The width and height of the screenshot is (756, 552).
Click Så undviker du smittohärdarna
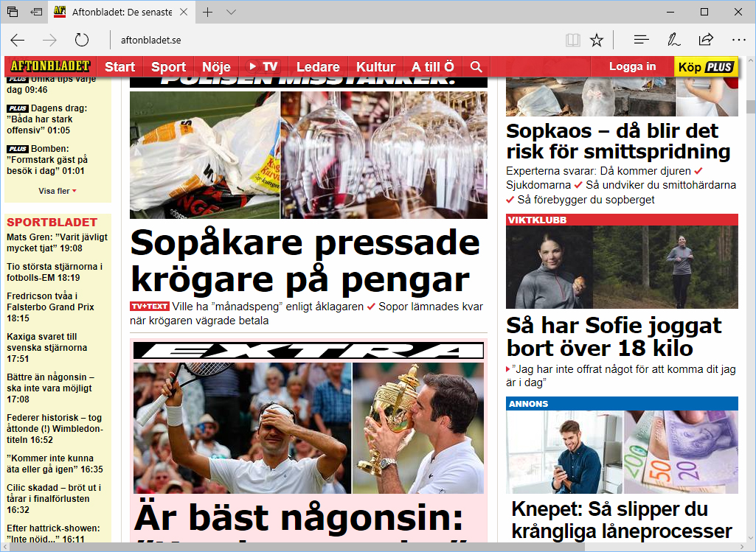[x=661, y=185]
